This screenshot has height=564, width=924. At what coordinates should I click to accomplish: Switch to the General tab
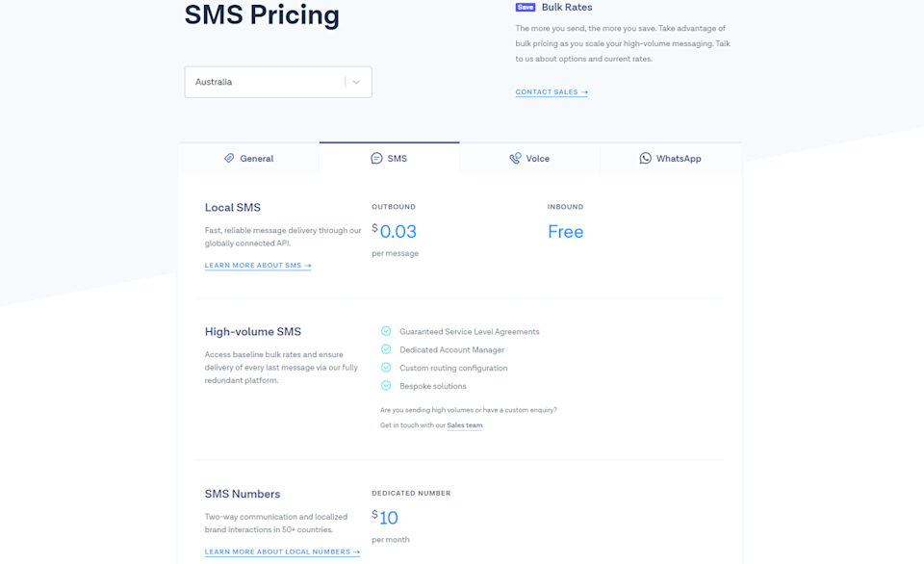point(249,159)
